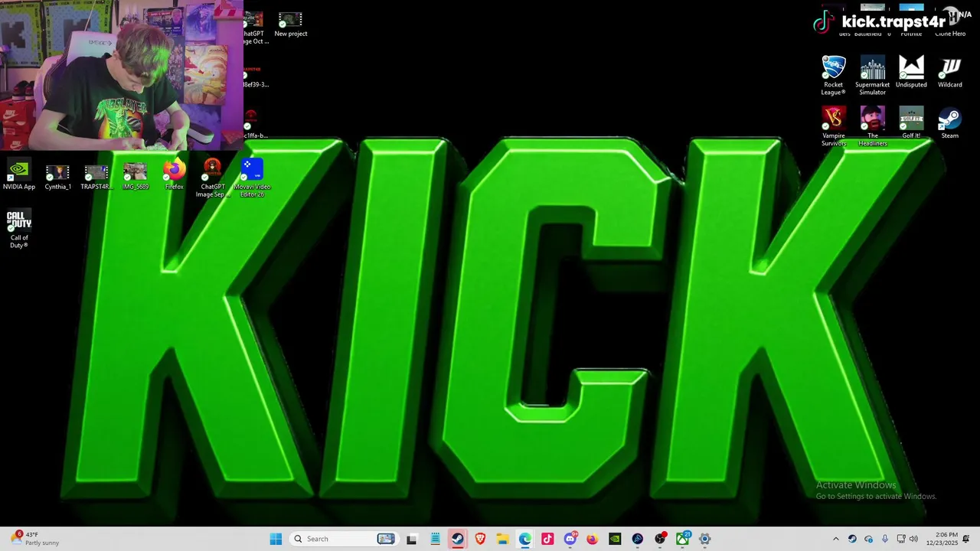Launch the Undisputed desktop shortcut
This screenshot has height=551, width=980.
pos(911,72)
